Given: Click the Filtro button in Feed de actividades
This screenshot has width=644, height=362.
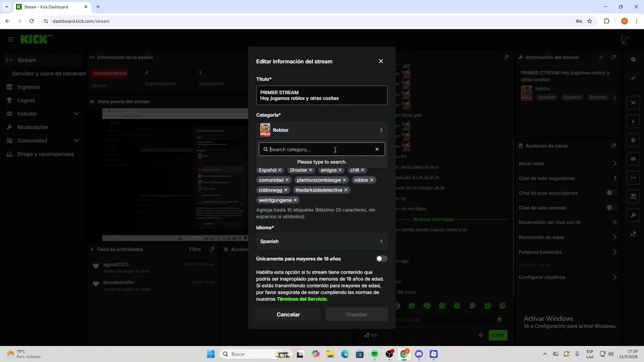Looking at the screenshot, I should click(x=195, y=249).
